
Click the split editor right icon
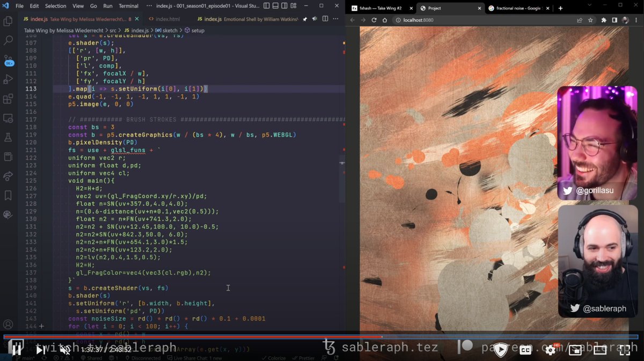326,19
